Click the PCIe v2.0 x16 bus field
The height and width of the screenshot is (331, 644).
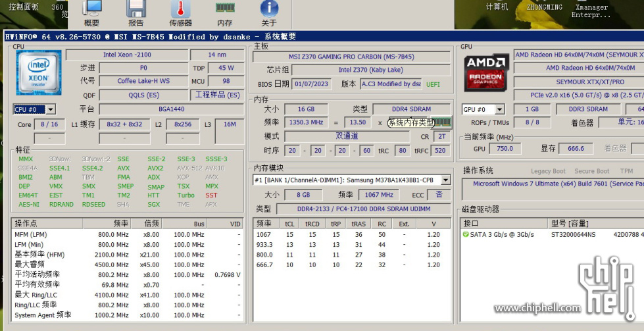pyautogui.click(x=578, y=95)
